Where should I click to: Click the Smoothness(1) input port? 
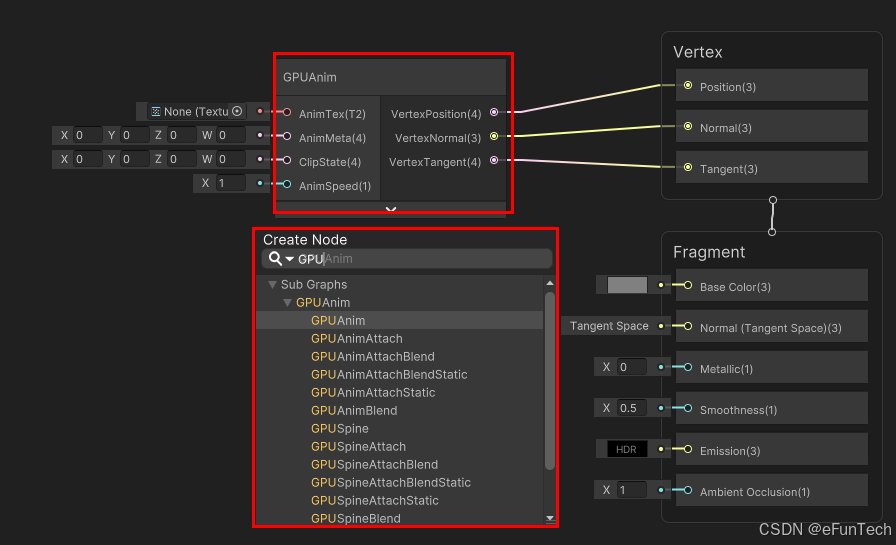click(688, 408)
